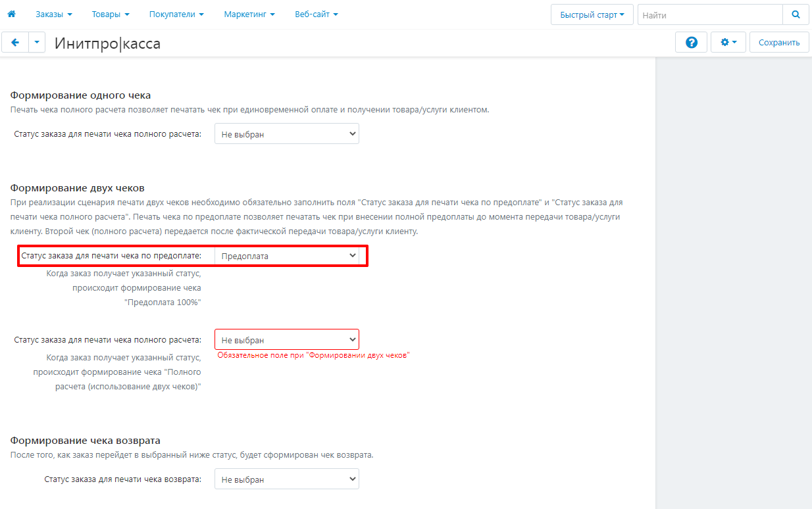Screen dimensions: 812x509
Task: Click the Формирование чека возврата heading
Action: 86,441
